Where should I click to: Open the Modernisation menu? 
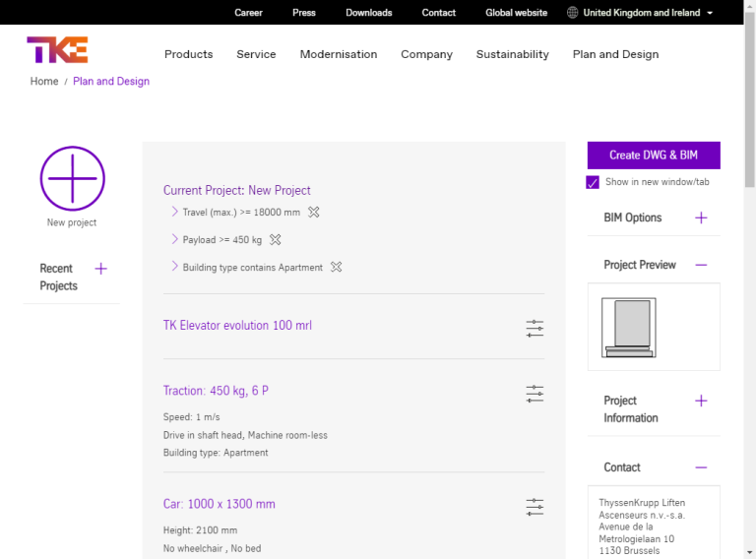(339, 54)
